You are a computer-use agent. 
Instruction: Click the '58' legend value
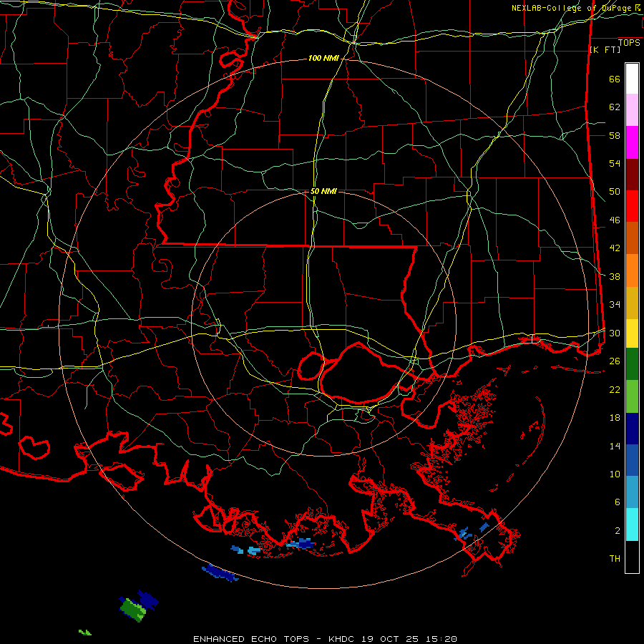pos(615,135)
